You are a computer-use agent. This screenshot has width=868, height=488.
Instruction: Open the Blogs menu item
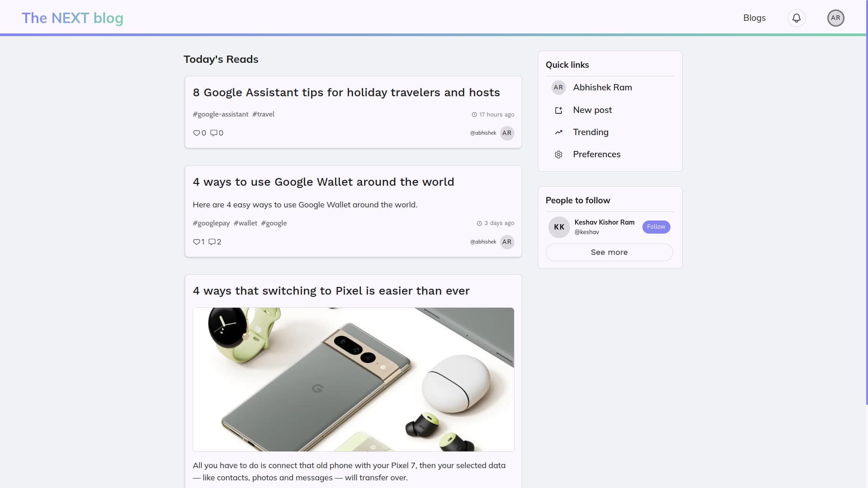click(755, 18)
